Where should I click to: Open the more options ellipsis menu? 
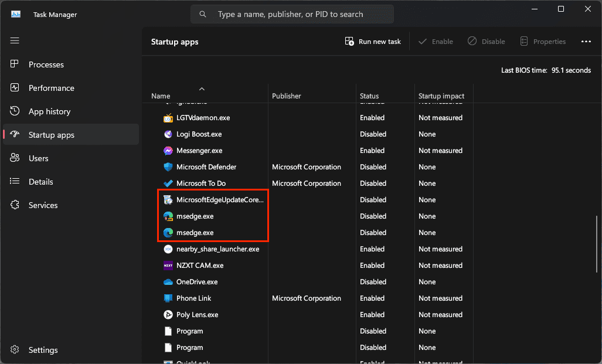pyautogui.click(x=586, y=42)
